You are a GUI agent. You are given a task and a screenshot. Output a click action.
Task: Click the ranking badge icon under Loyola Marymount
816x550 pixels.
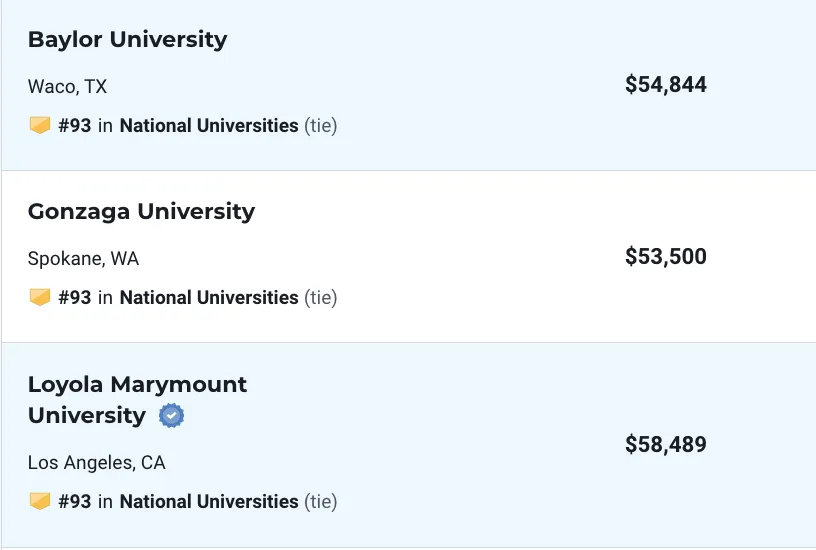click(x=40, y=502)
